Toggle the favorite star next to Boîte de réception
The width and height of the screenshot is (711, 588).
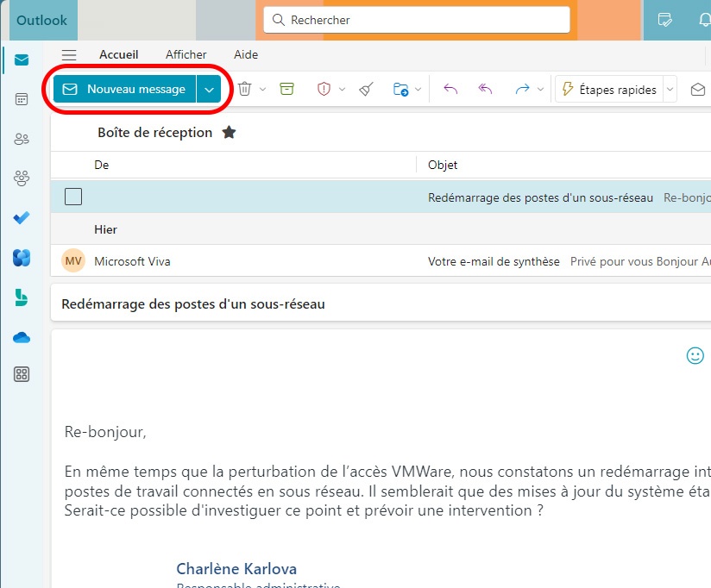coord(229,133)
